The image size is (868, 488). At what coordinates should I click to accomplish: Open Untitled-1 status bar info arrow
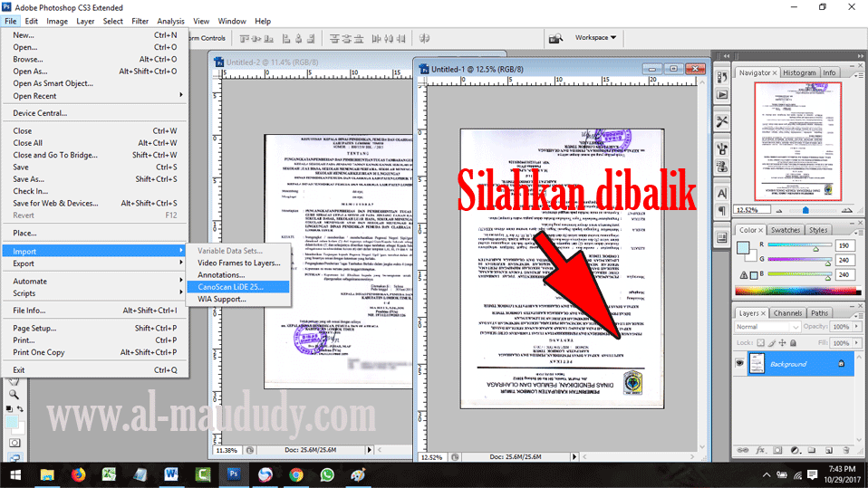[574, 457]
